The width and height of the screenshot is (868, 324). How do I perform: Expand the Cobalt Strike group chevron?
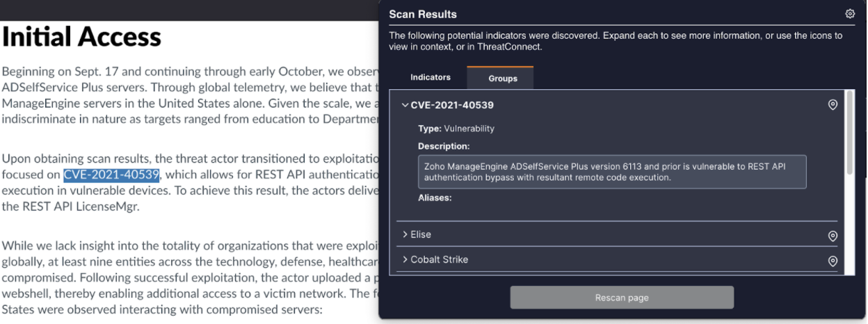pyautogui.click(x=405, y=259)
